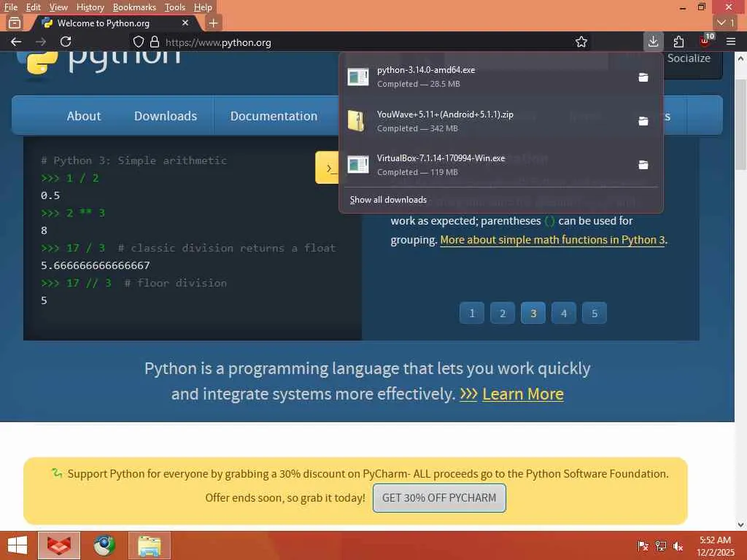
Task: Open the Extensions puzzle-piece icon
Action: (678, 42)
